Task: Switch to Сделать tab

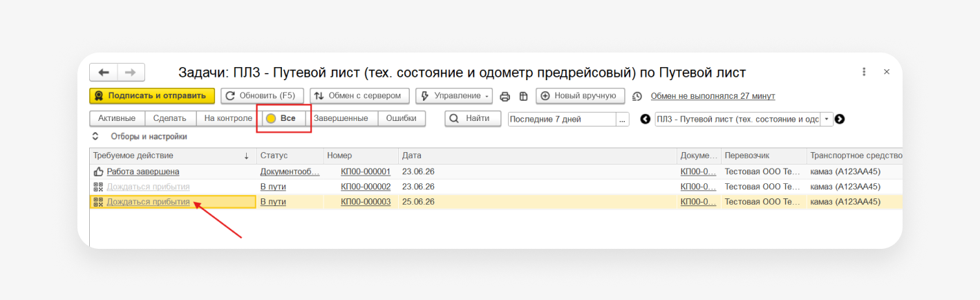Action: coord(170,118)
